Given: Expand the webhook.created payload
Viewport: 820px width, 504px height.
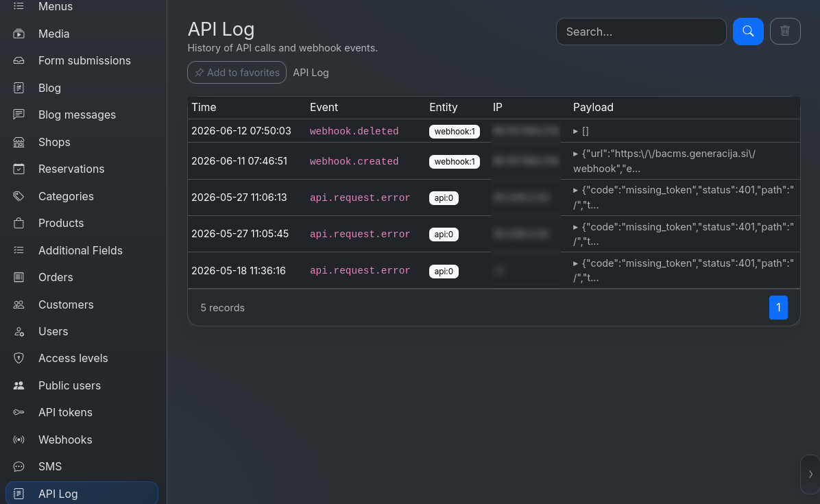Looking at the screenshot, I should (575, 154).
